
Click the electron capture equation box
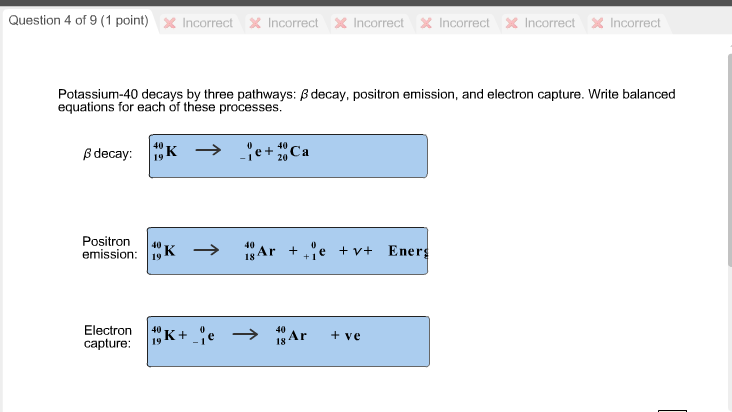288,342
